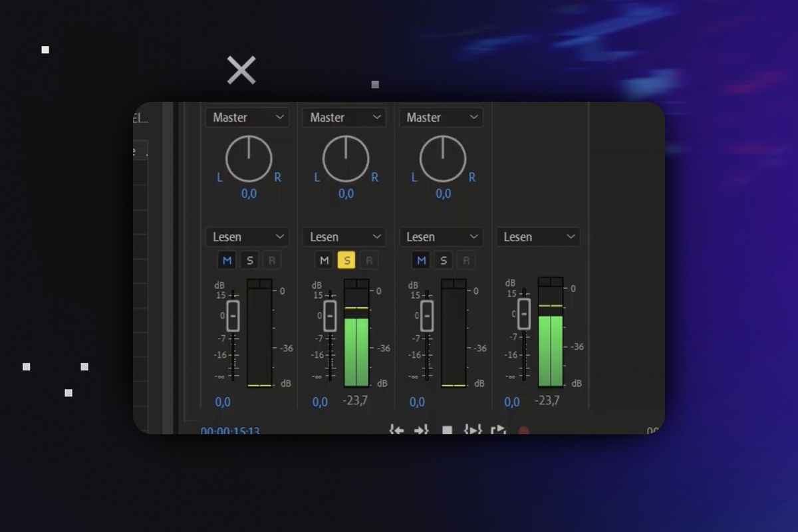The image size is (798, 532).
Task: Toggle Mute on the third audio track
Action: point(421,260)
